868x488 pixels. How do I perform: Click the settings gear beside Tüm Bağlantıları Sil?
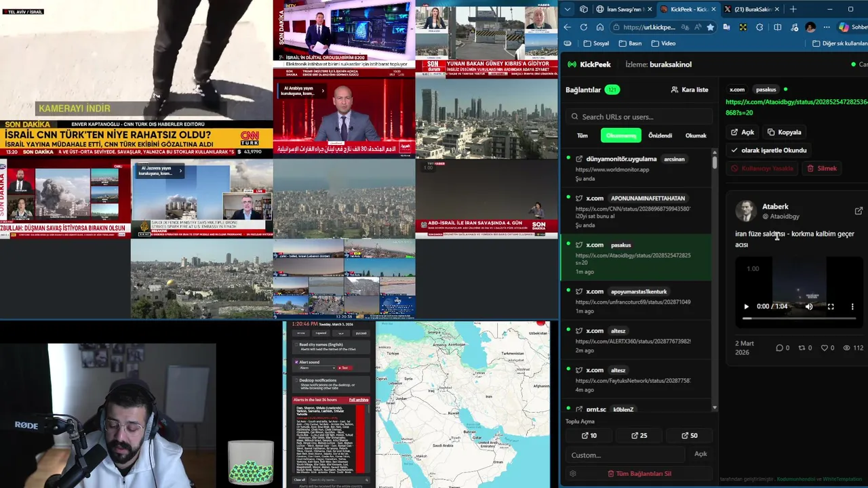[x=573, y=474]
